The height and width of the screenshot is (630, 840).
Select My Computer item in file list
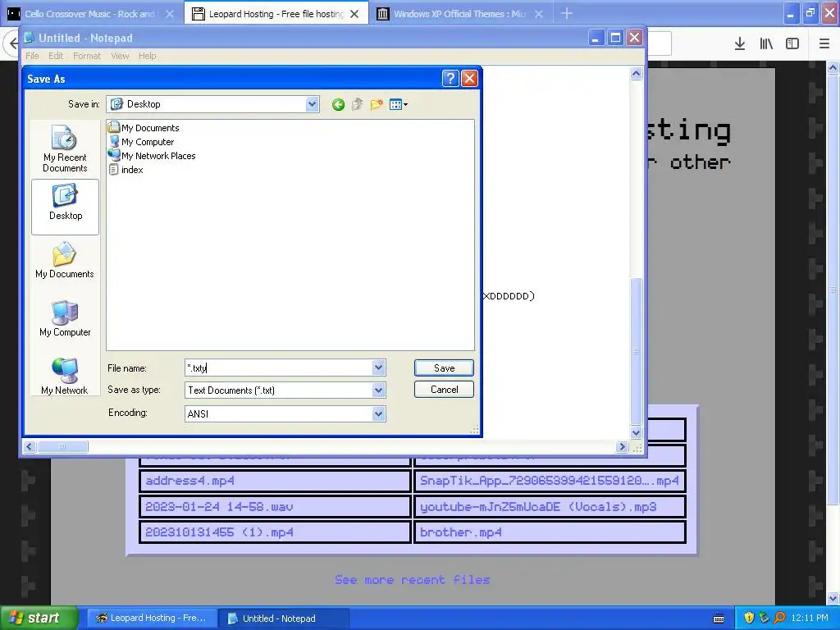pyautogui.click(x=141, y=142)
